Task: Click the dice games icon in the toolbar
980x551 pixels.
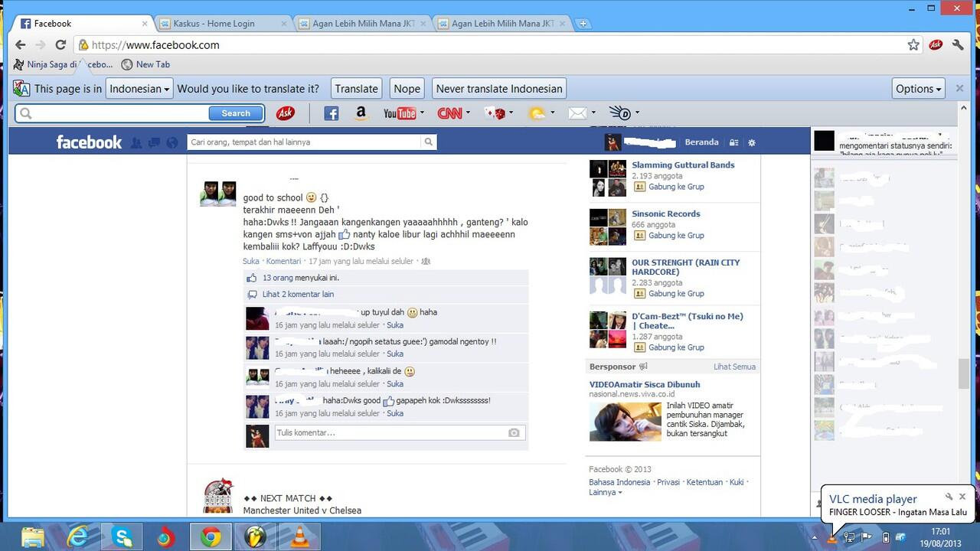Action: click(x=496, y=113)
